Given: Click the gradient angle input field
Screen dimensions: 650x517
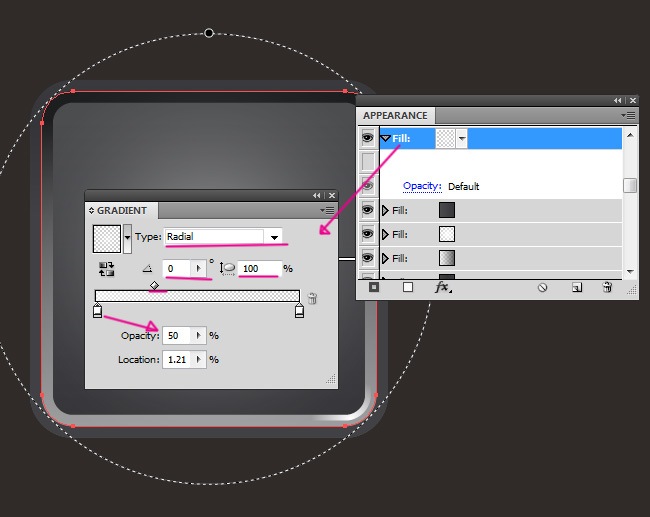Looking at the screenshot, I should pyautogui.click(x=183, y=269).
